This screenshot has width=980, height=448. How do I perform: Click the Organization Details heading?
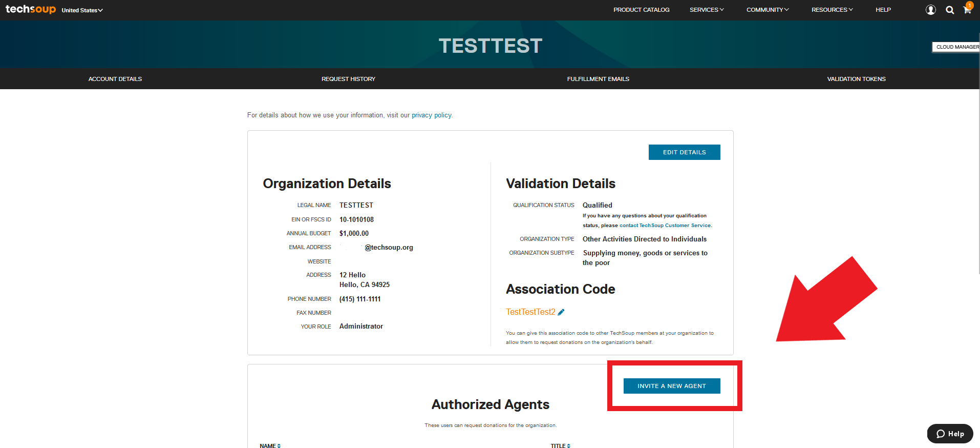click(x=327, y=184)
